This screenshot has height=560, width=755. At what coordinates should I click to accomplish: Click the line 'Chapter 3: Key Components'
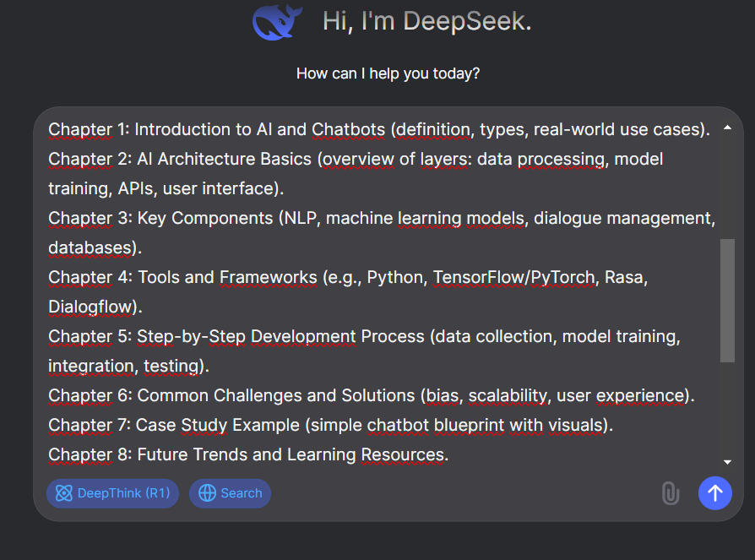tap(160, 218)
